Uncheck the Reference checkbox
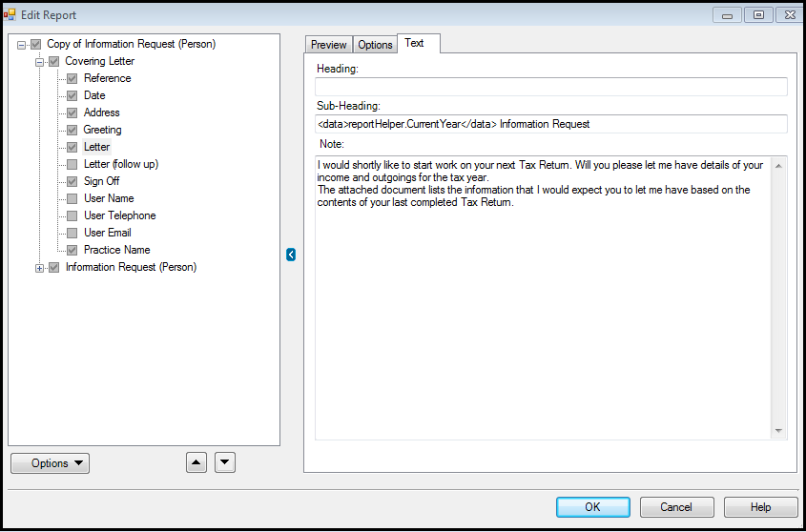806x532 pixels. point(72,78)
